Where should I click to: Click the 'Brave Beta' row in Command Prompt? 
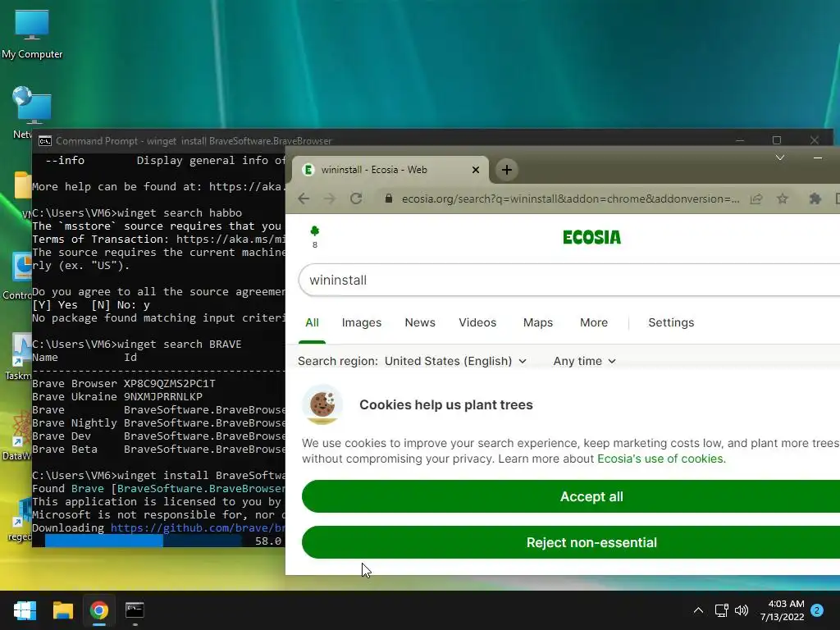[158, 449]
